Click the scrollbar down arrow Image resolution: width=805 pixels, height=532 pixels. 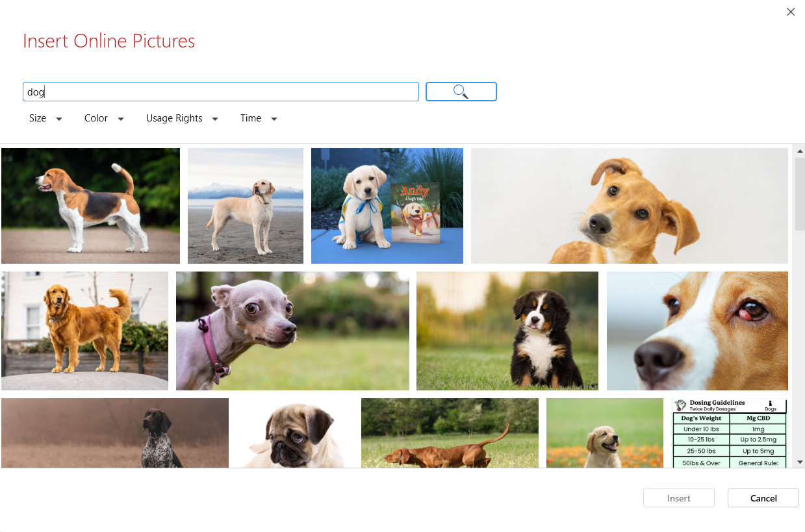click(800, 461)
